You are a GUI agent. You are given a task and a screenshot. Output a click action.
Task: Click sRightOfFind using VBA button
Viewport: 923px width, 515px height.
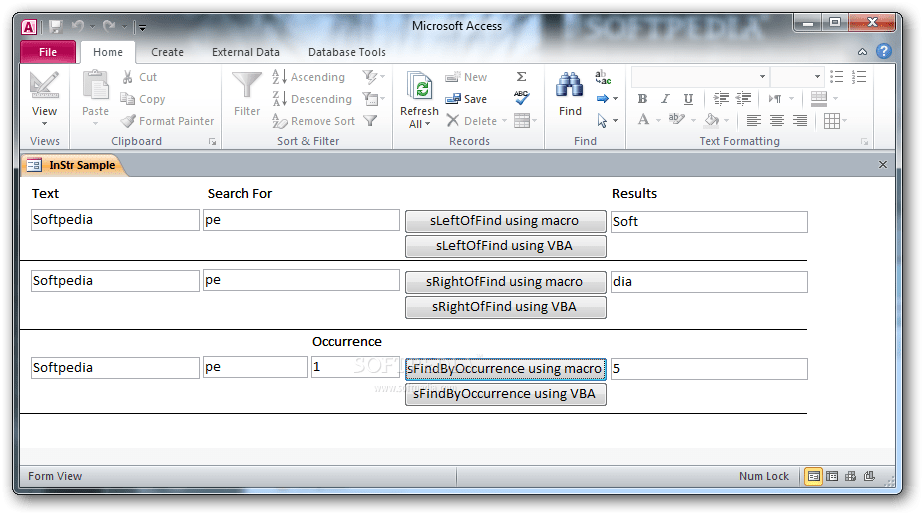[506, 307]
